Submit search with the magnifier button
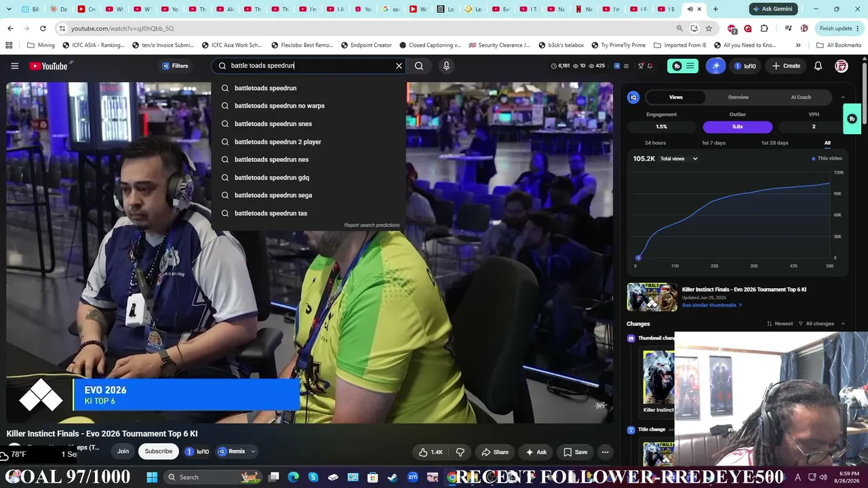Viewport: 868px width, 488px height. (x=419, y=66)
